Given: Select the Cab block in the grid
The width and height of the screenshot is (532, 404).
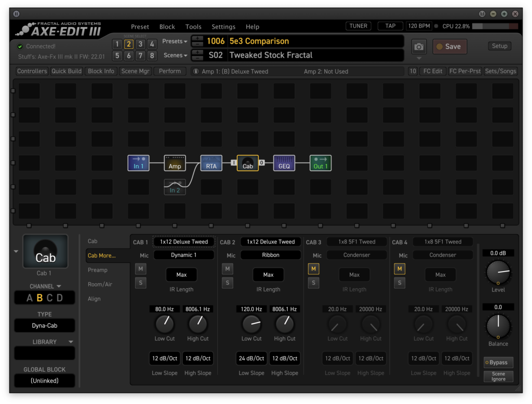Looking at the screenshot, I should pyautogui.click(x=248, y=163).
